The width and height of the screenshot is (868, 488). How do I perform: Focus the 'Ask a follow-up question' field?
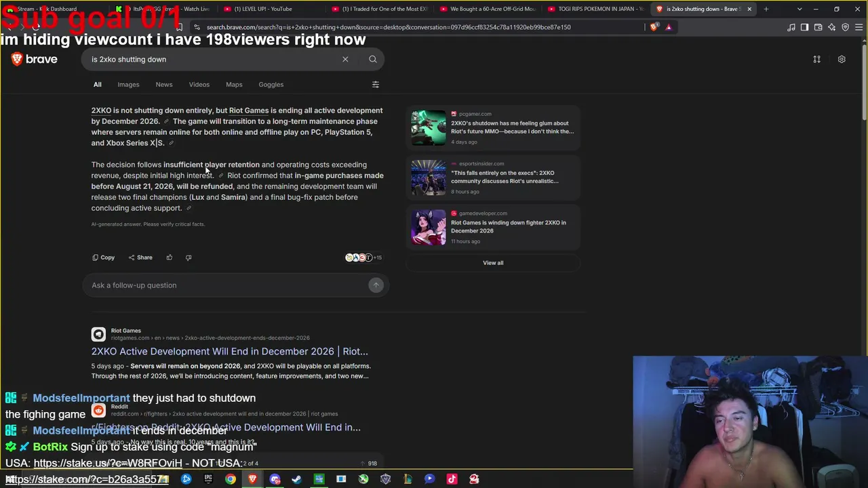[228, 285]
